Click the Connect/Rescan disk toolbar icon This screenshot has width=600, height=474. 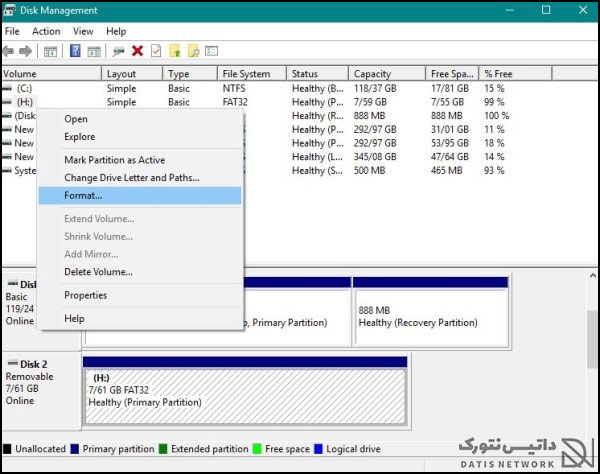(x=119, y=51)
